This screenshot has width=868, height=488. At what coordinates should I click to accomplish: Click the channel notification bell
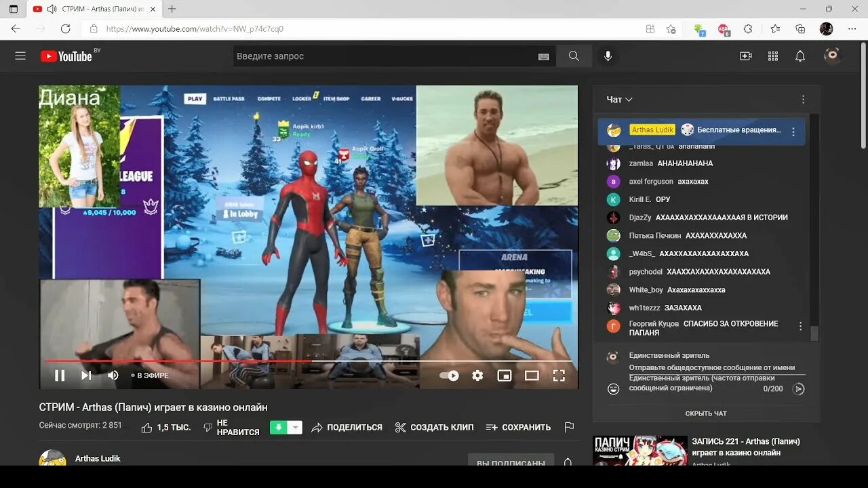(x=568, y=462)
